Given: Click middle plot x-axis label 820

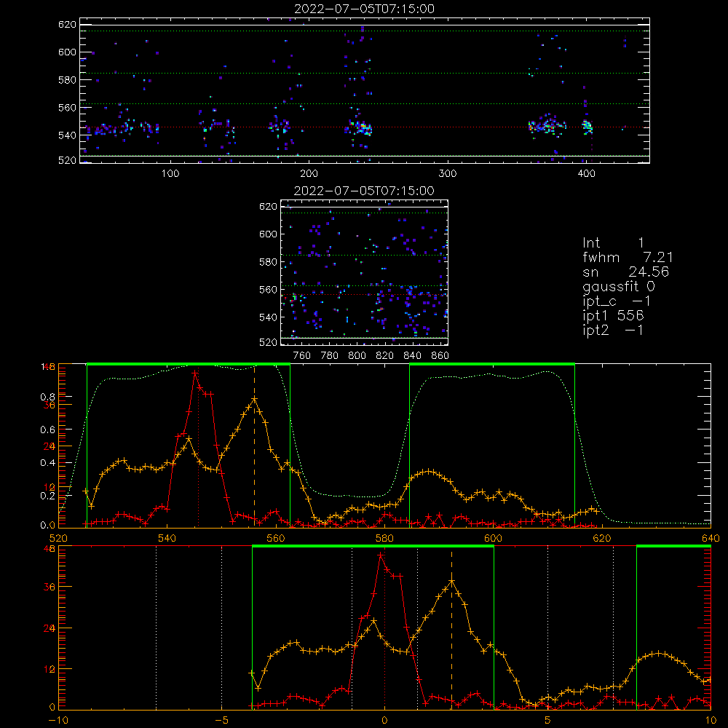Looking at the screenshot, I should pos(384,356).
